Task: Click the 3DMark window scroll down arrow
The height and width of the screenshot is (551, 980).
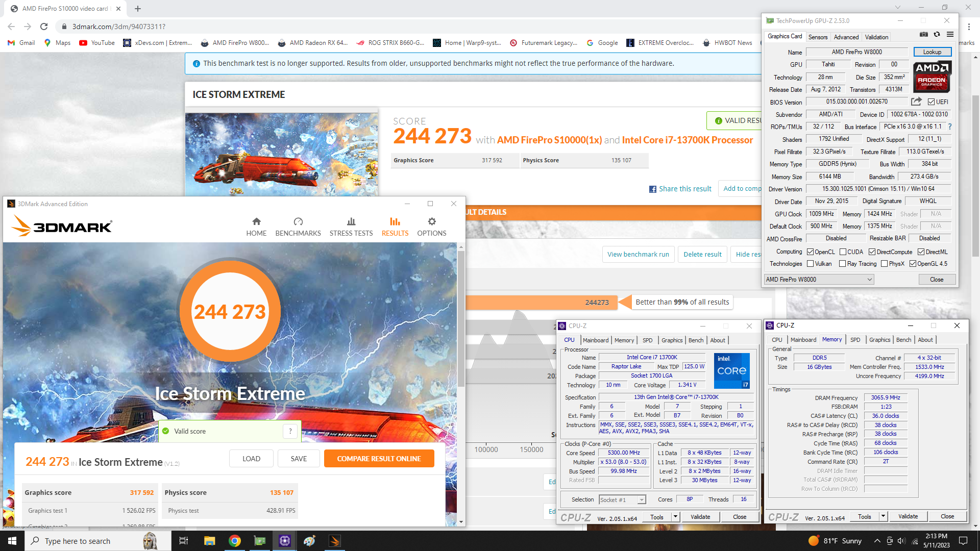Action: tap(461, 522)
